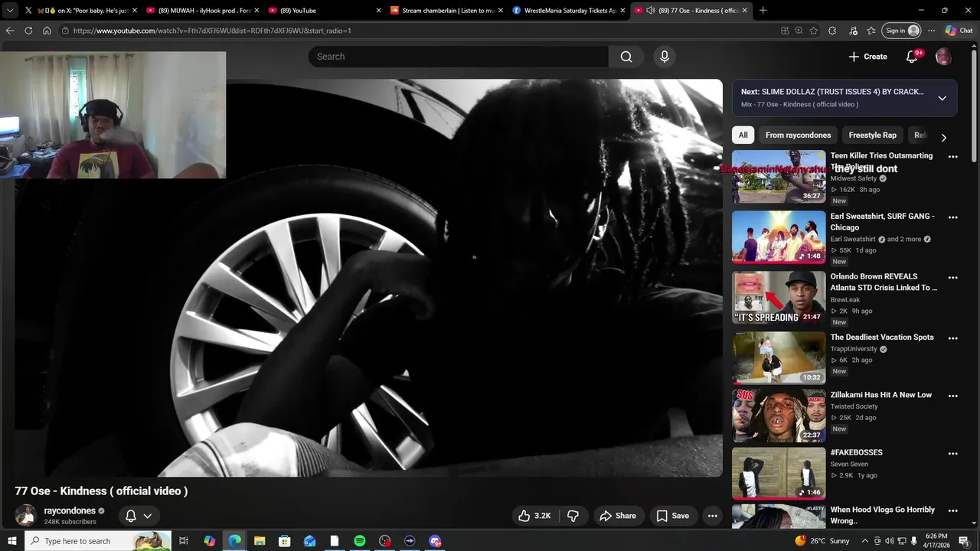
Task: Start voice search with the microphone icon
Action: coord(665,57)
